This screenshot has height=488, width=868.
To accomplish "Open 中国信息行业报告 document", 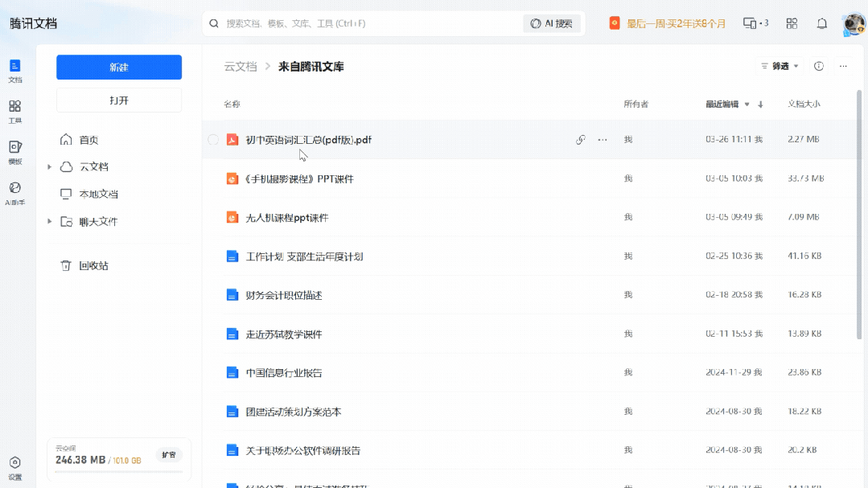I will 284,373.
